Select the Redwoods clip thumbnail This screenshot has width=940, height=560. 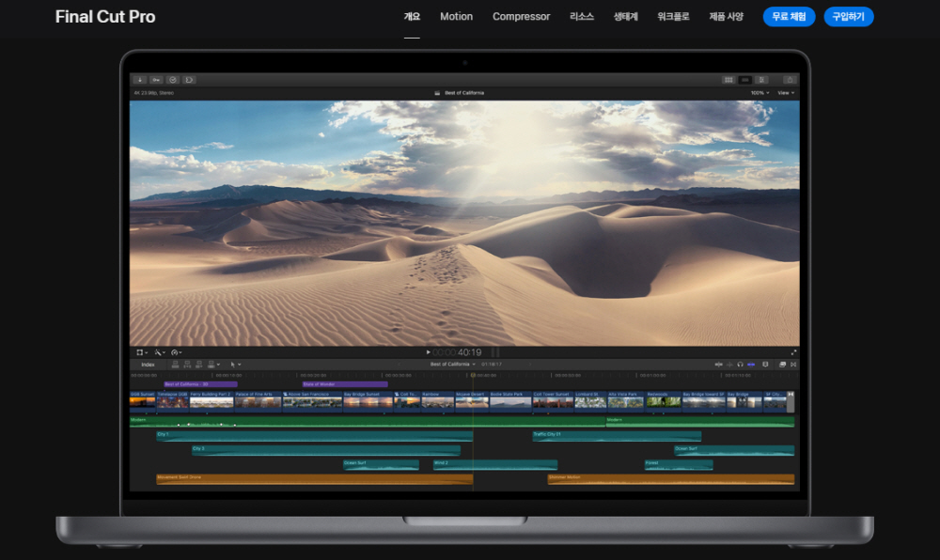coord(663,402)
